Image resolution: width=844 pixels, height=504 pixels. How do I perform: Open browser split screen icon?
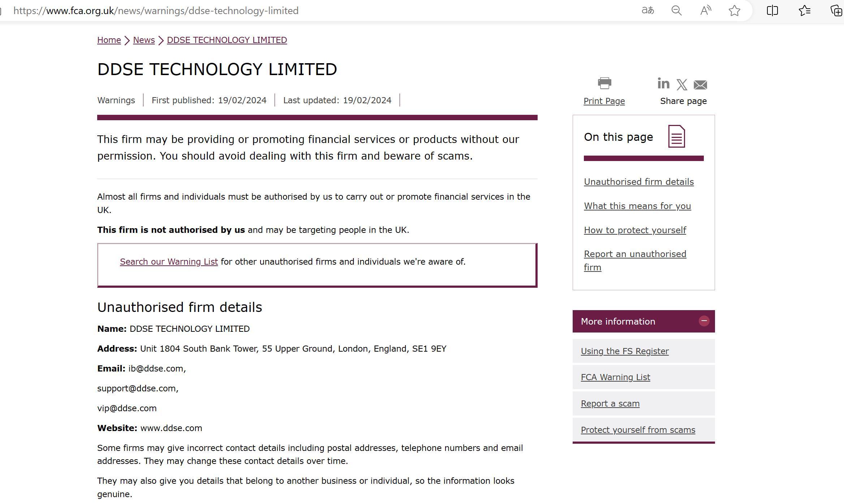[772, 10]
